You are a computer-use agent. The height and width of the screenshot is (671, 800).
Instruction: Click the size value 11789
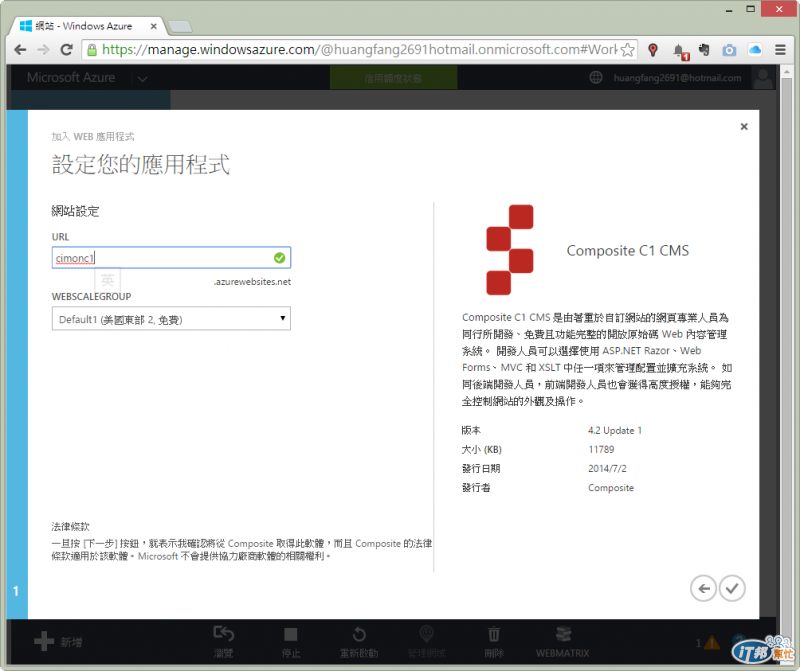601,450
